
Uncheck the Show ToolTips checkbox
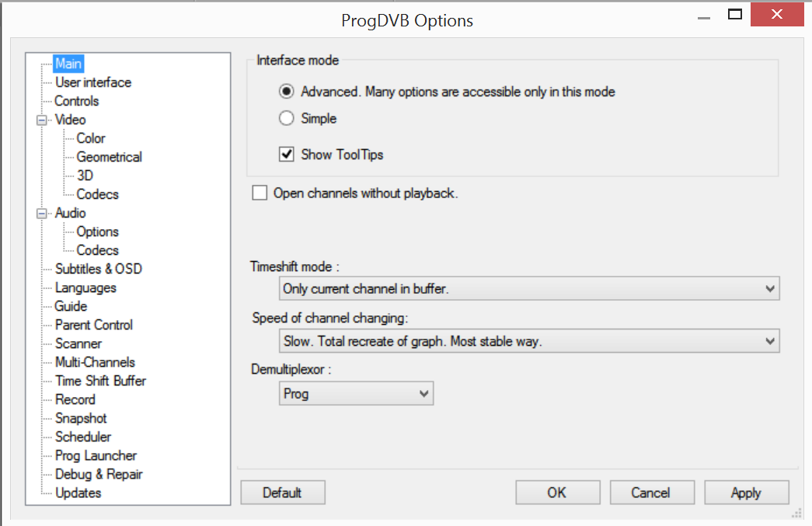(x=287, y=155)
